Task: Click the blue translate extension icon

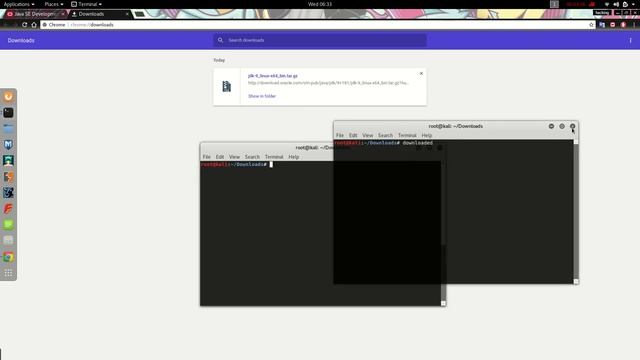Action: [x=602, y=25]
